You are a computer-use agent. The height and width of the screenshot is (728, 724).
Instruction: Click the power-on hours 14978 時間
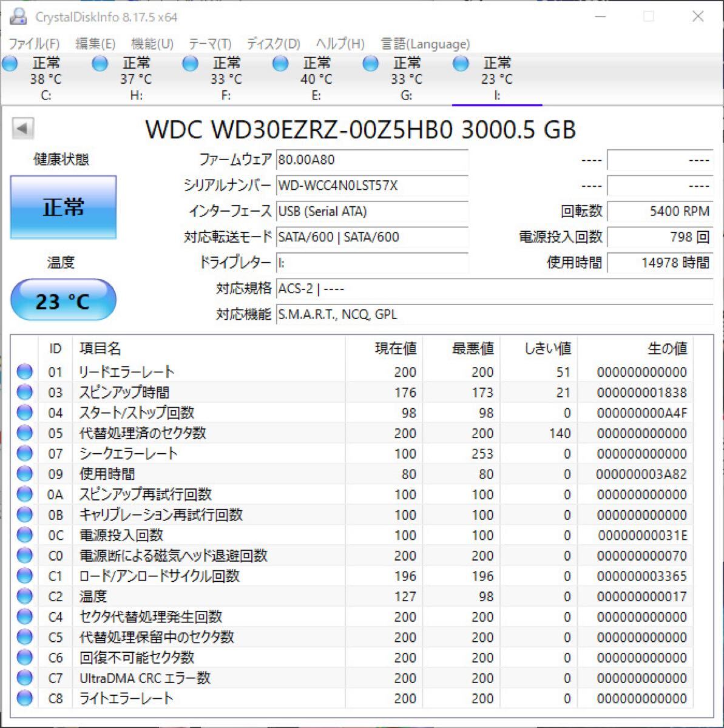pos(660,263)
